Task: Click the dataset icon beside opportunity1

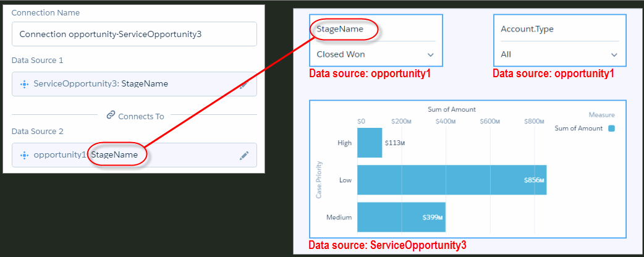Action: tap(24, 155)
